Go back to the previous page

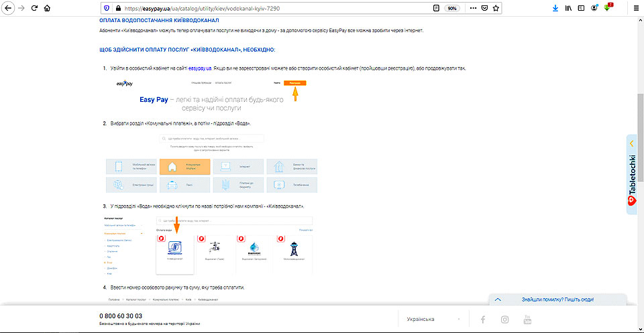point(8,8)
